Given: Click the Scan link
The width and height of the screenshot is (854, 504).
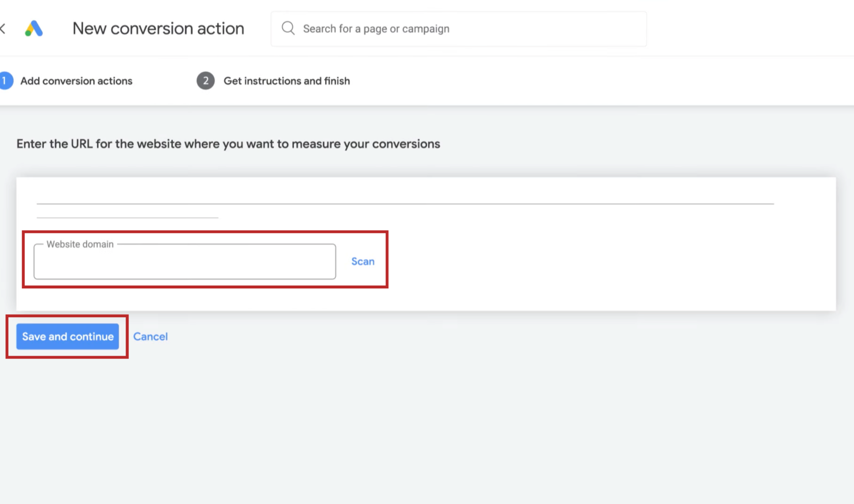Looking at the screenshot, I should [362, 261].
